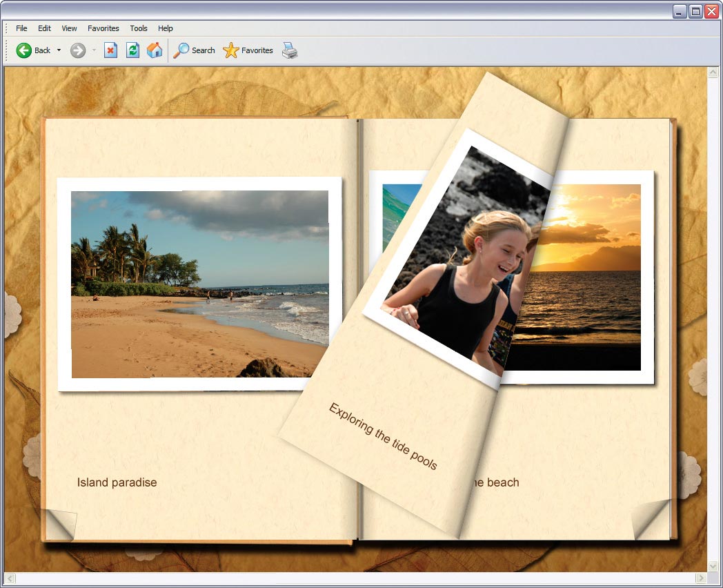Stop page loading with red X icon

click(110, 50)
